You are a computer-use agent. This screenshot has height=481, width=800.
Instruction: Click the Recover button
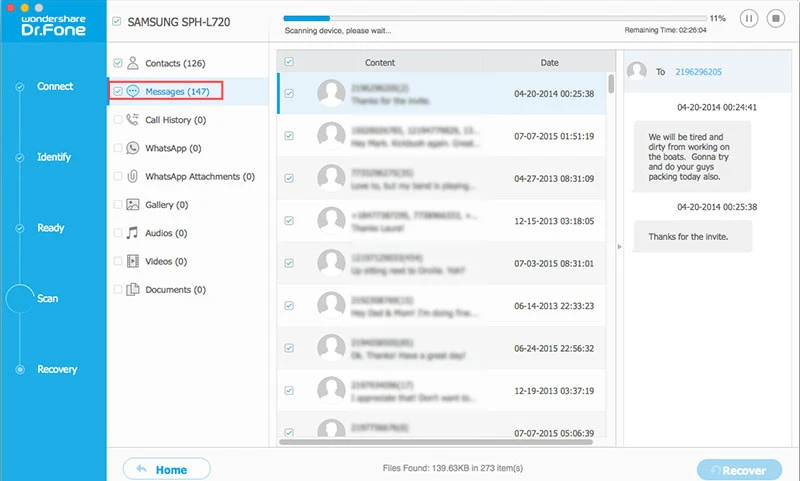click(738, 470)
